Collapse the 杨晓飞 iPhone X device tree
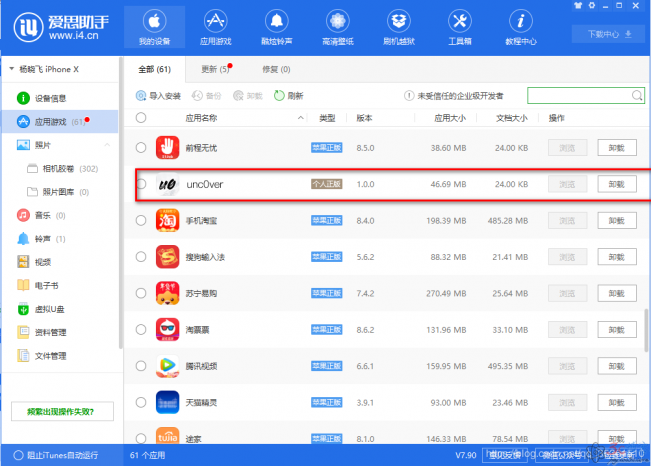Image resolution: width=651 pixels, height=466 pixels. (x=12, y=69)
